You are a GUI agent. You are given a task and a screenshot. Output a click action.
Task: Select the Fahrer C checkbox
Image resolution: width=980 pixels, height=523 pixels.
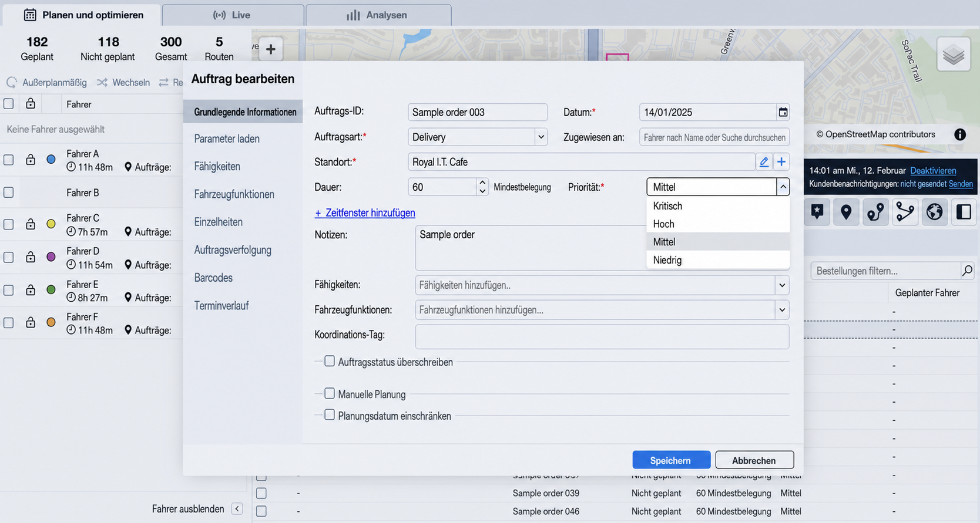[x=9, y=224]
